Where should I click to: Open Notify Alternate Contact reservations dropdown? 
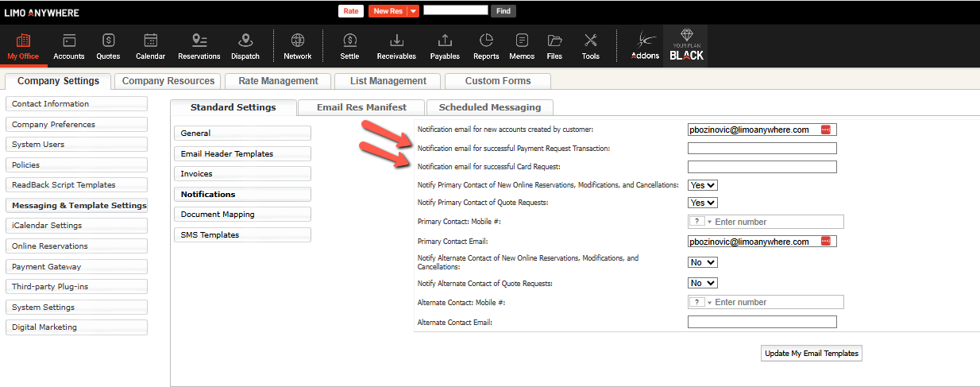point(703,261)
